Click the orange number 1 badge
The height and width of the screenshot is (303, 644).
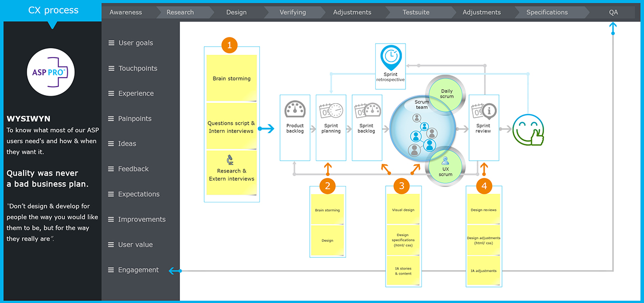pos(229,45)
